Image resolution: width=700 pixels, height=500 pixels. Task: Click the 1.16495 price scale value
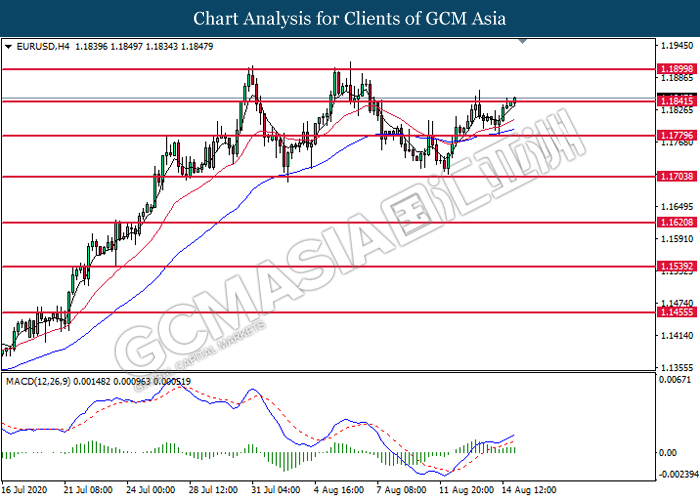pyautogui.click(x=677, y=206)
